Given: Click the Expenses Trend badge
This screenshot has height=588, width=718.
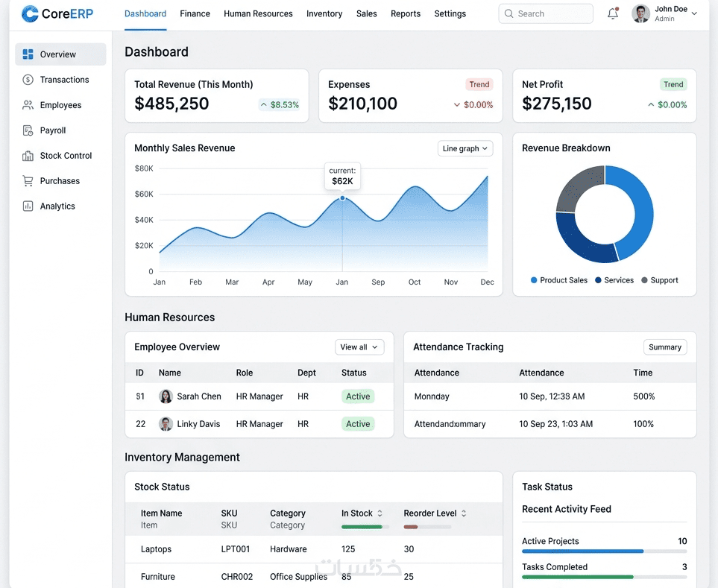Looking at the screenshot, I should [x=479, y=84].
